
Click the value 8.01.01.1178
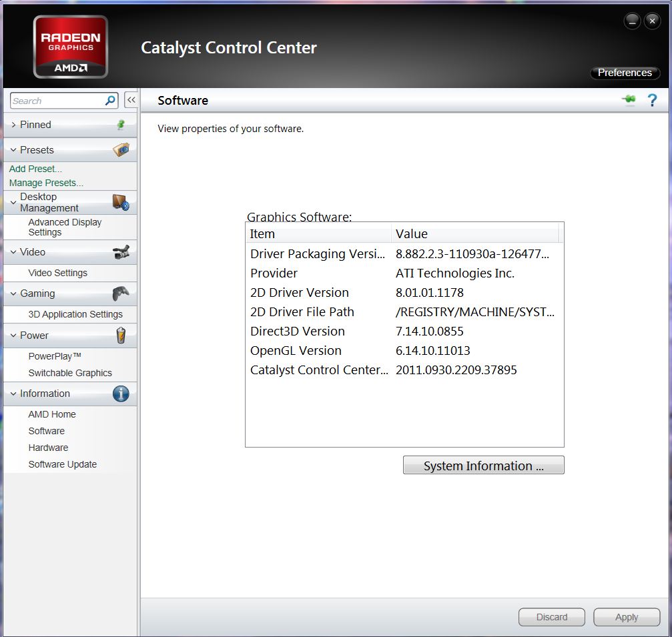[430, 293]
